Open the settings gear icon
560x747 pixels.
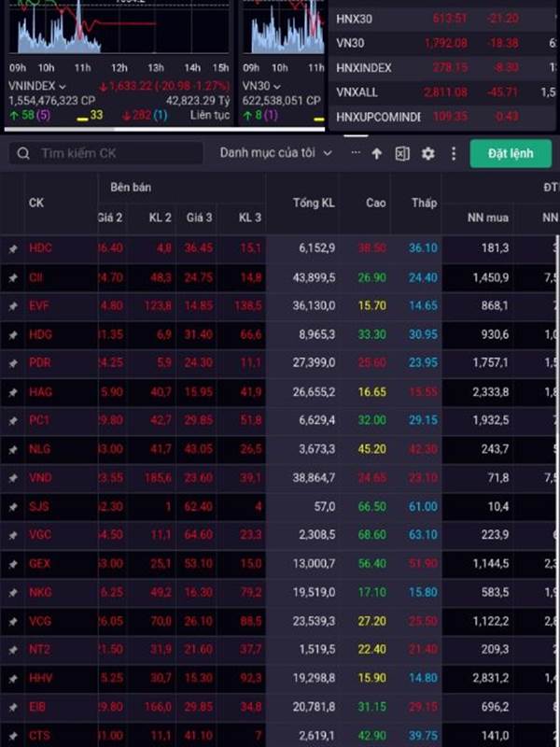pos(427,153)
